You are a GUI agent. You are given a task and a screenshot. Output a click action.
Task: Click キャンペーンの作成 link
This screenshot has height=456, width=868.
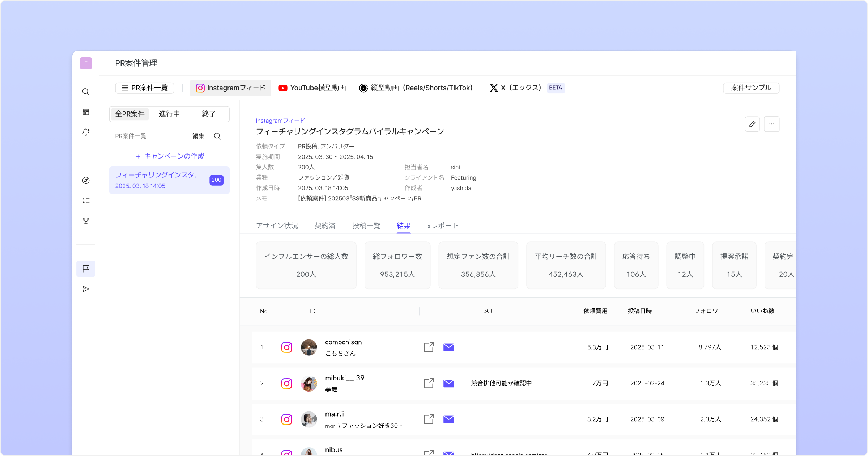tap(170, 156)
